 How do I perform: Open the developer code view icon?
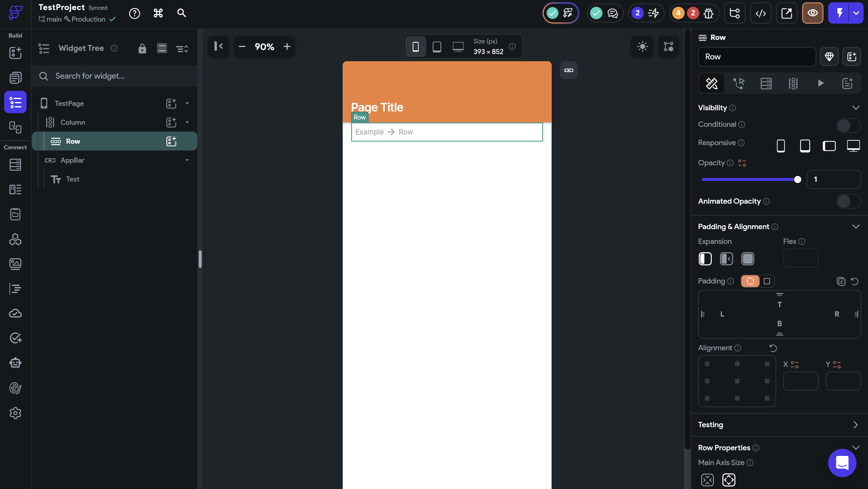pos(760,13)
